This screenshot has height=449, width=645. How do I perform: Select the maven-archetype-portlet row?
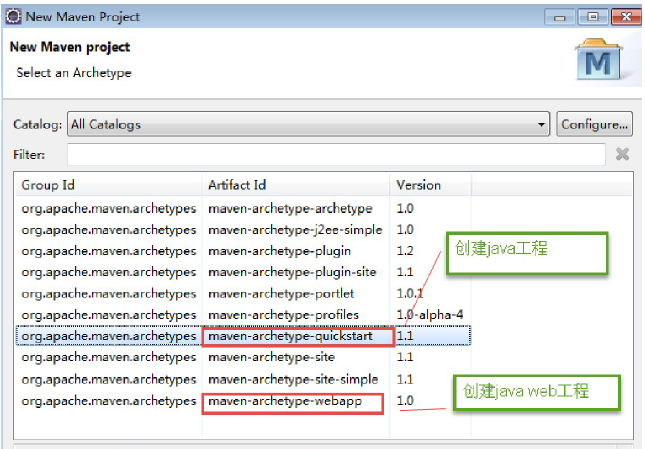(243, 294)
